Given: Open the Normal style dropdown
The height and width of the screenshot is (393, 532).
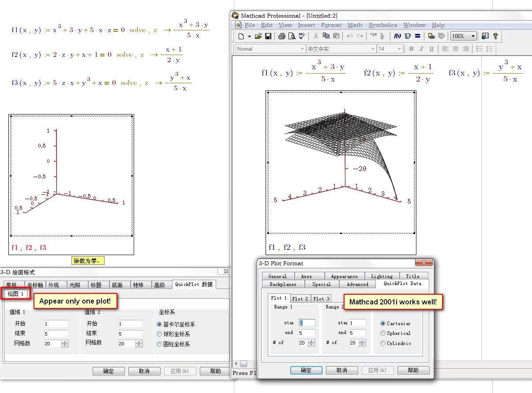Looking at the screenshot, I should point(302,49).
